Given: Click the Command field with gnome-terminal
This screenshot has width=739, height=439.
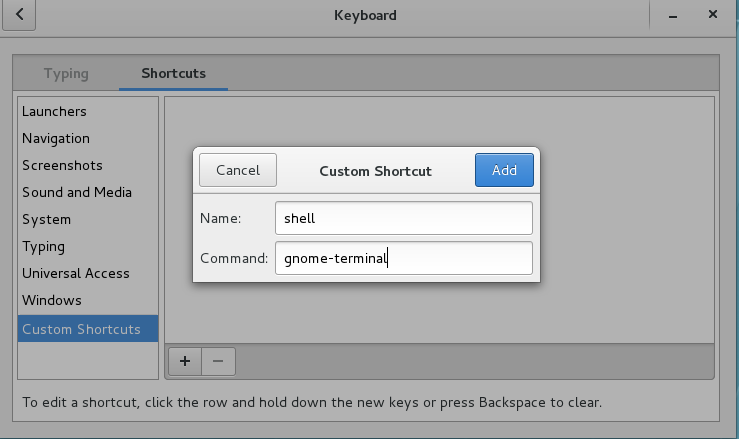Looking at the screenshot, I should 403,258.
